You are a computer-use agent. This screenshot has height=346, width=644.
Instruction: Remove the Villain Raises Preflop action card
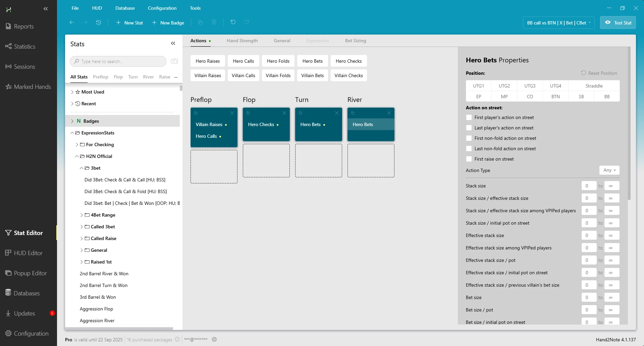232,113
